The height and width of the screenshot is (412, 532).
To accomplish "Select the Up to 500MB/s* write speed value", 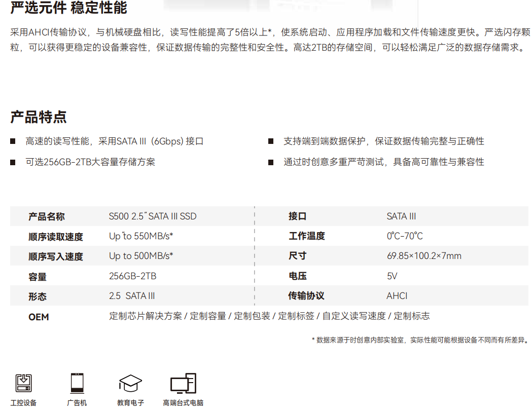I will tap(141, 256).
